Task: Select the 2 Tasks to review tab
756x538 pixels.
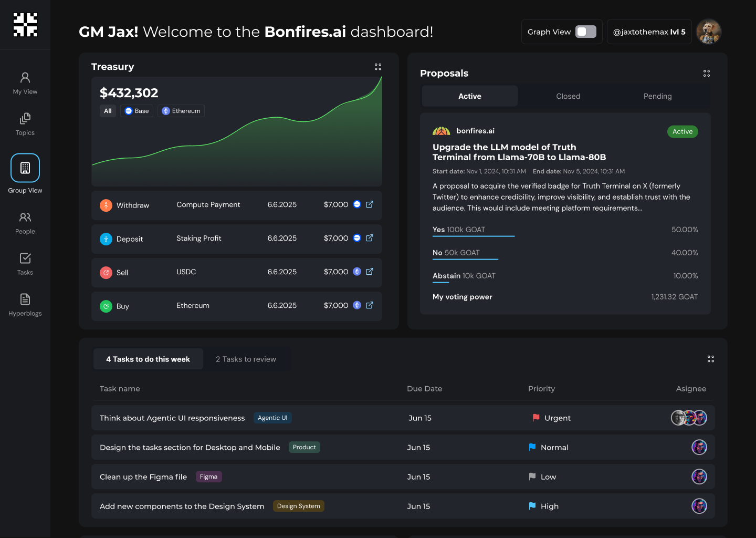Action: click(x=246, y=359)
